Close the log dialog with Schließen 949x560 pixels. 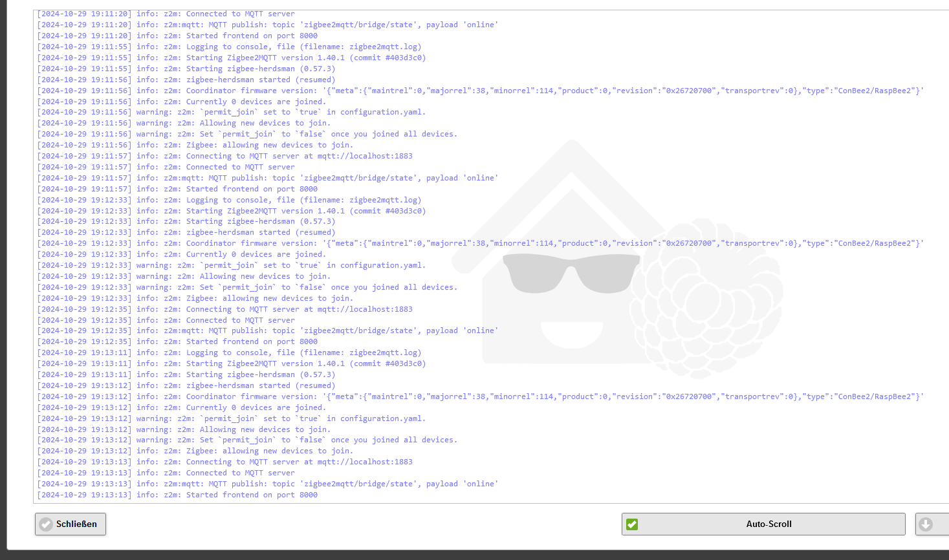[x=71, y=524]
